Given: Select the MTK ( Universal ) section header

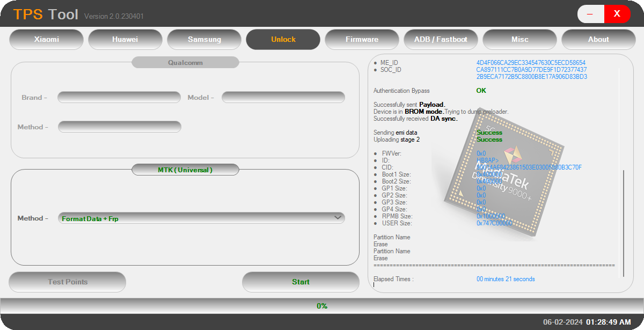Looking at the screenshot, I should (185, 170).
